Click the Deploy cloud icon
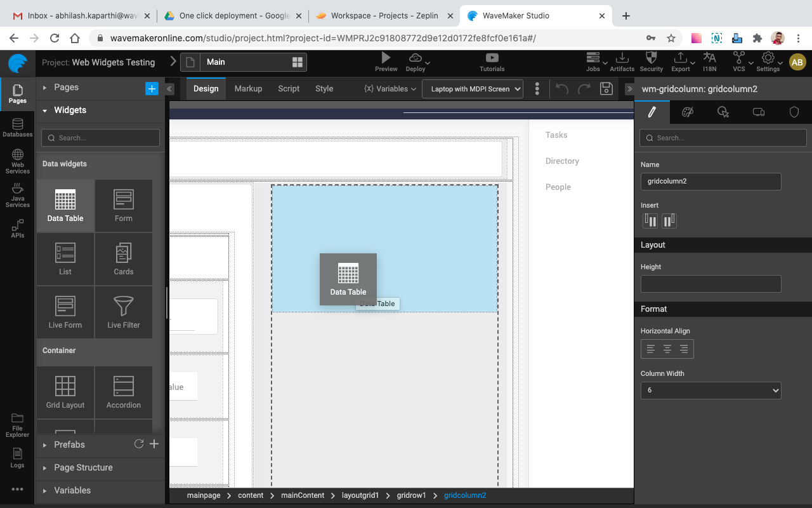Viewport: 812px width, 508px height. [416, 58]
